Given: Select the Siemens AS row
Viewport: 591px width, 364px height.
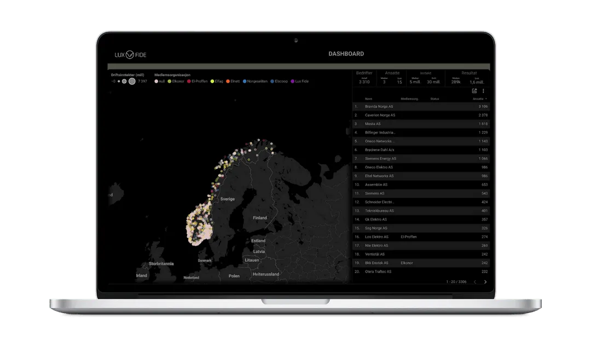Looking at the screenshot, I should pos(421,193).
